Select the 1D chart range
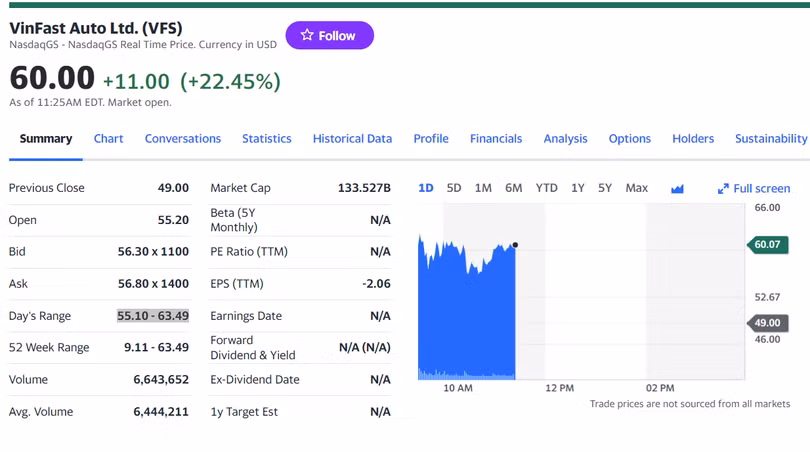Viewport: 810px width, 452px height. pos(425,188)
